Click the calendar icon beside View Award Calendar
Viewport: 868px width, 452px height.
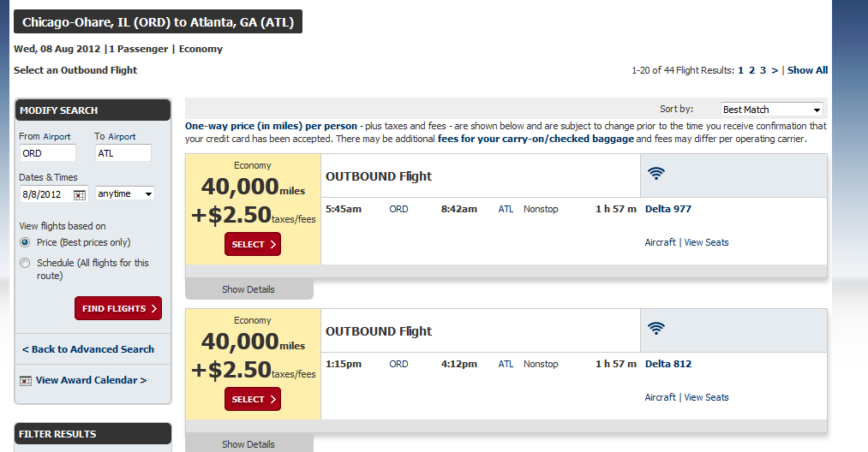pyautogui.click(x=26, y=380)
